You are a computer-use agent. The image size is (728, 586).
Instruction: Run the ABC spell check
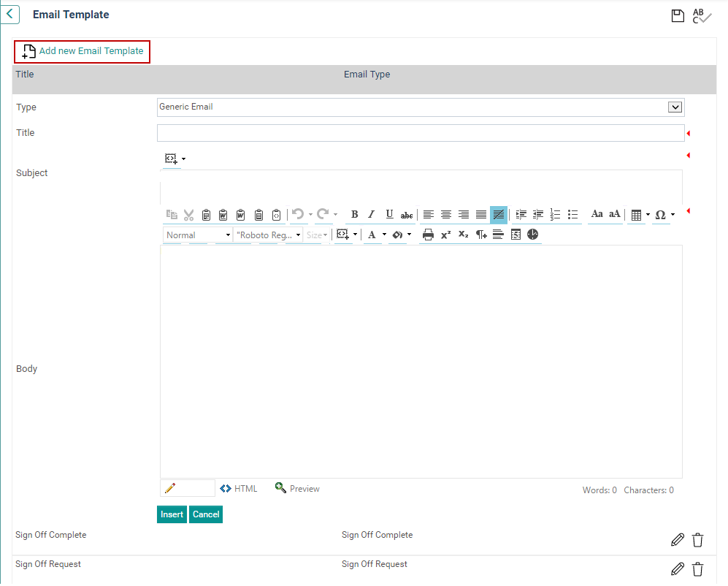(702, 16)
